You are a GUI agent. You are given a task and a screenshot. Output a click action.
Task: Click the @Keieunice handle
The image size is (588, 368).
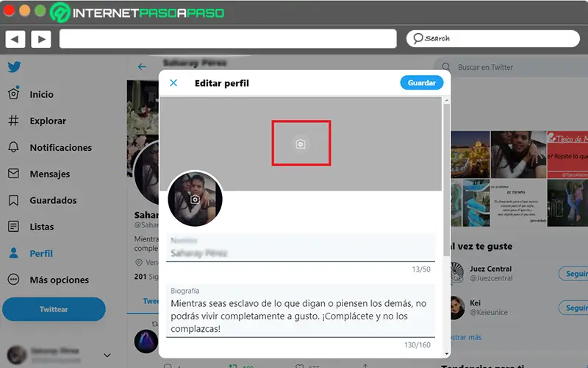[x=489, y=312]
